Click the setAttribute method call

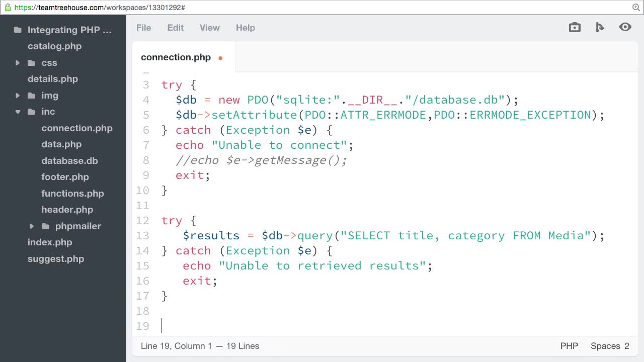(254, 115)
